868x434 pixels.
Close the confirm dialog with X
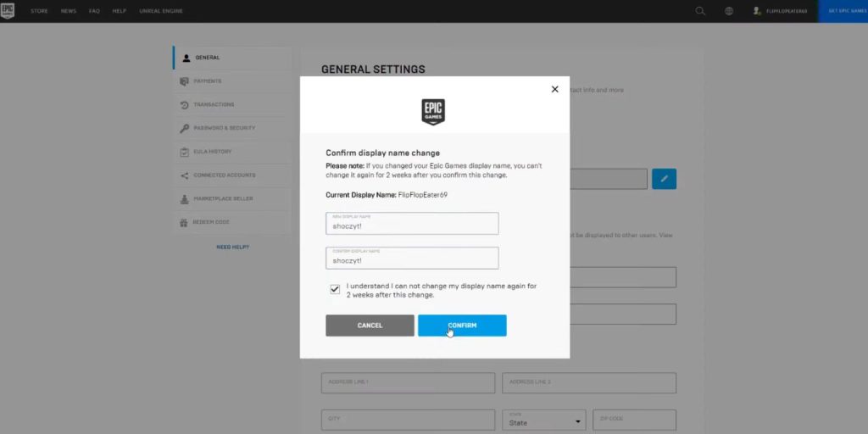click(554, 89)
